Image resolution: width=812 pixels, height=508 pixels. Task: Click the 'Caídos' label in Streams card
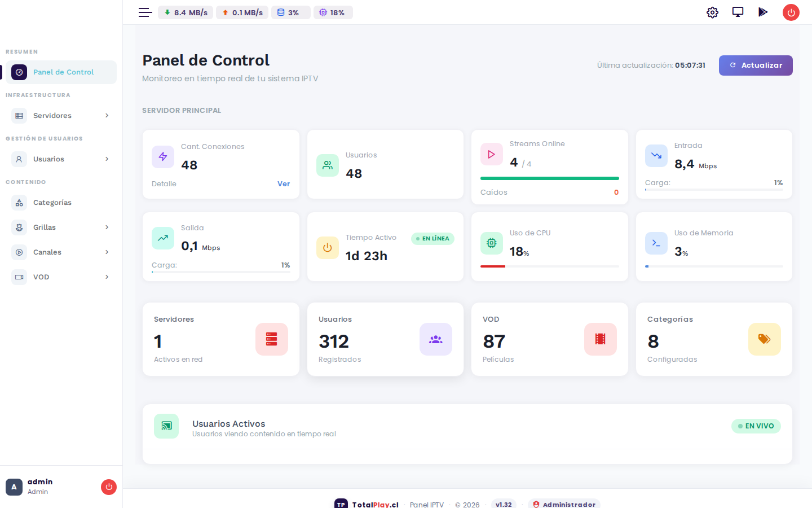point(494,192)
